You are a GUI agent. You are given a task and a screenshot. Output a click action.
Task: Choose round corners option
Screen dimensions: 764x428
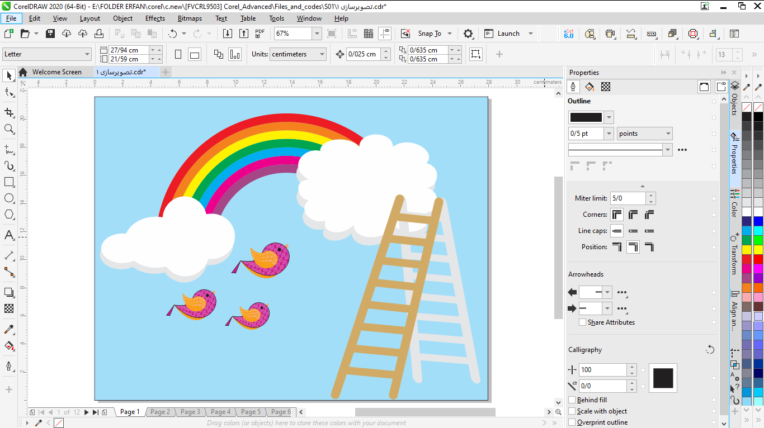(x=633, y=214)
